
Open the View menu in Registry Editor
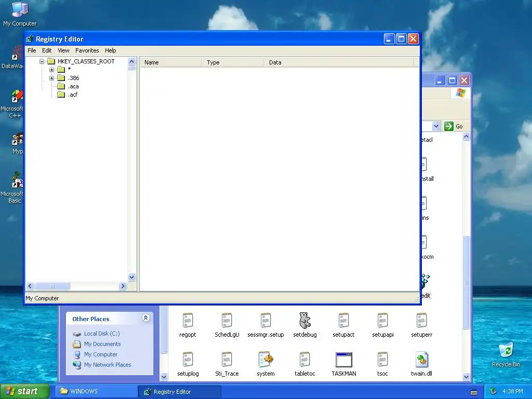(x=63, y=50)
